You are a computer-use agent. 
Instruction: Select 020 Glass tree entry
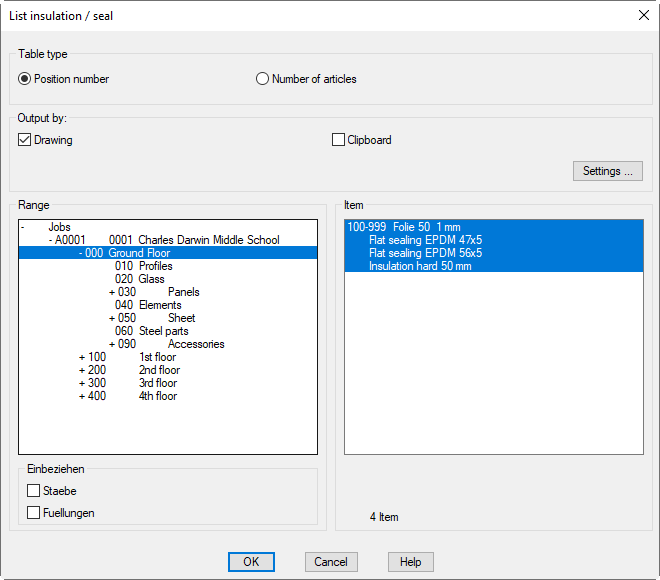pos(139,279)
